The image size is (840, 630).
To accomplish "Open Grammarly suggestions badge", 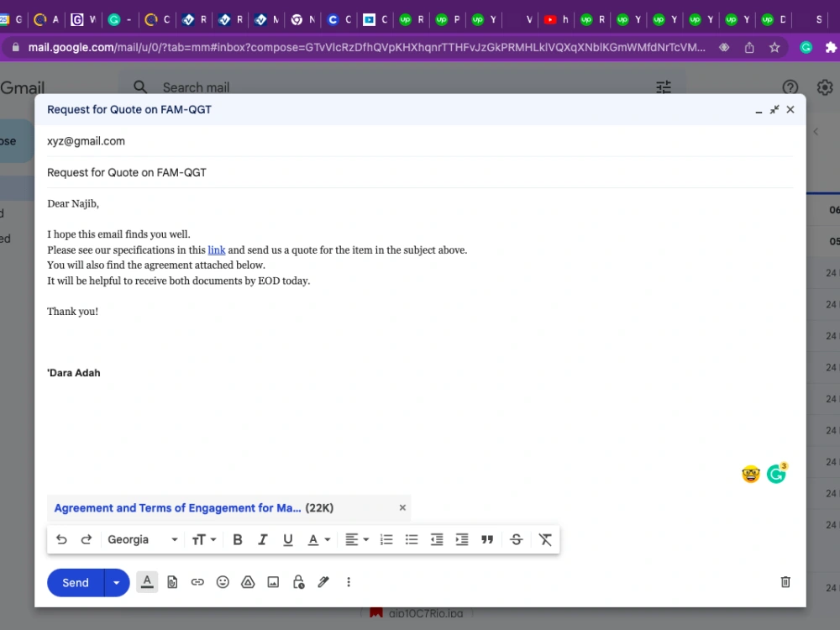I will (776, 474).
